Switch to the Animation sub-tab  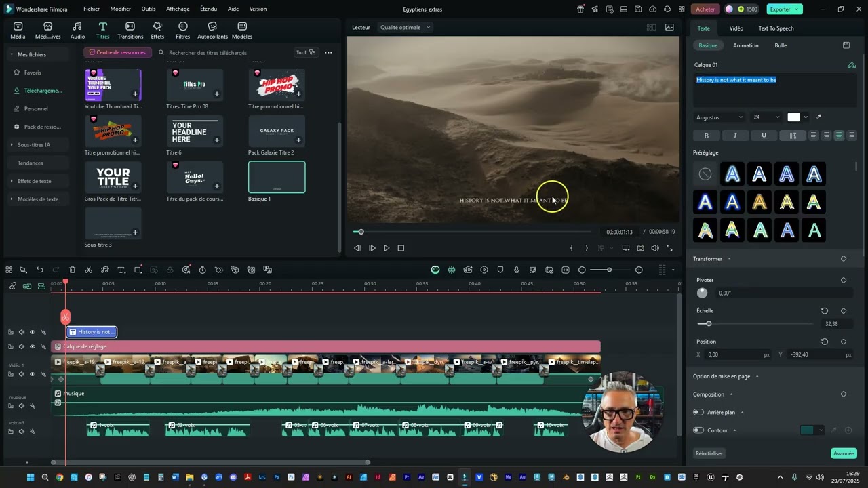coord(746,45)
